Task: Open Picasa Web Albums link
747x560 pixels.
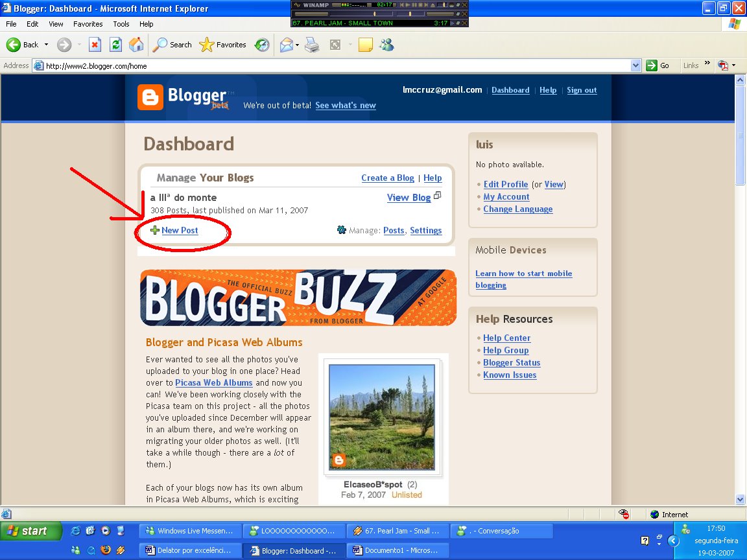Action: point(213,383)
